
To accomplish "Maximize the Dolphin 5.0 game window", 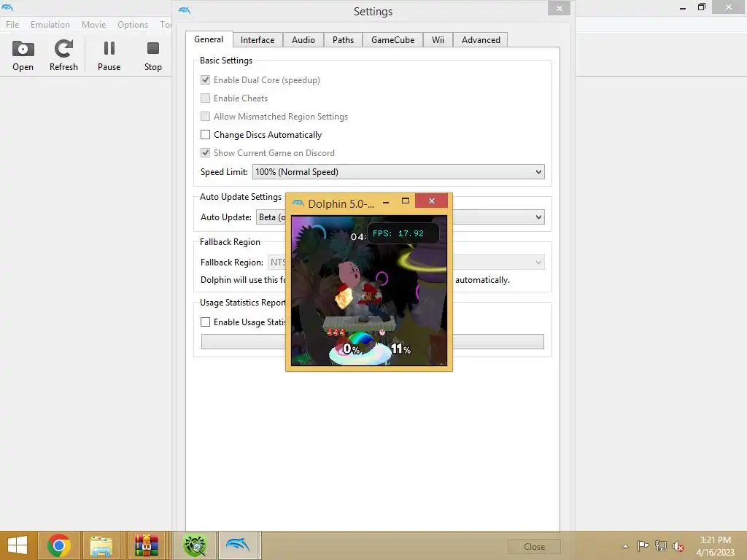I will (x=406, y=201).
